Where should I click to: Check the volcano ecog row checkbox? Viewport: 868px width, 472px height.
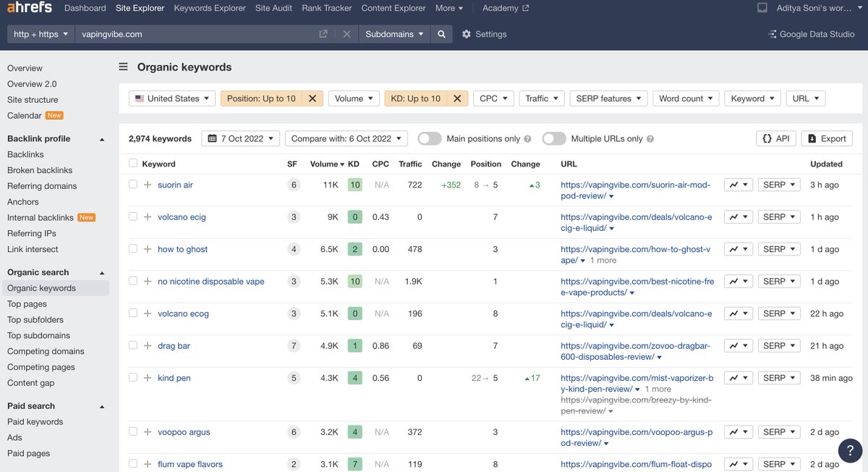(x=132, y=313)
